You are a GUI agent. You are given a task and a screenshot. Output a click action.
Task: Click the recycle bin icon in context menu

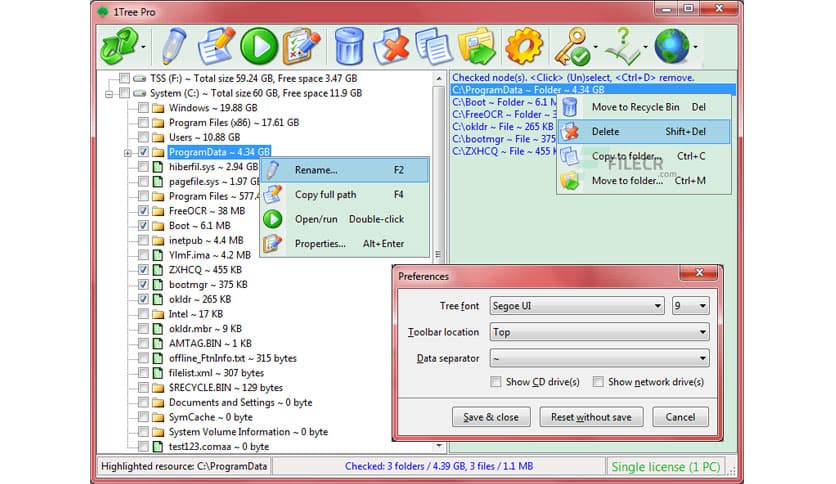coord(569,107)
